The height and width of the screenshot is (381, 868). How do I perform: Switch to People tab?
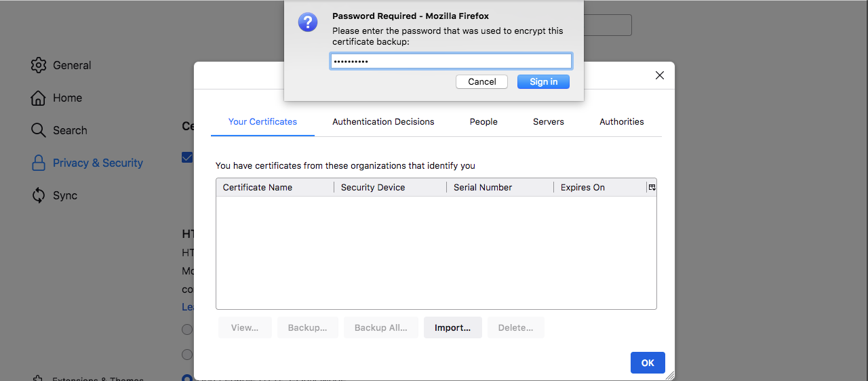tap(484, 122)
